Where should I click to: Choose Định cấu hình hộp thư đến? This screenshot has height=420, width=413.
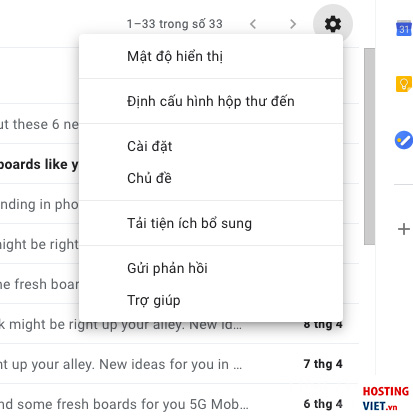click(211, 101)
